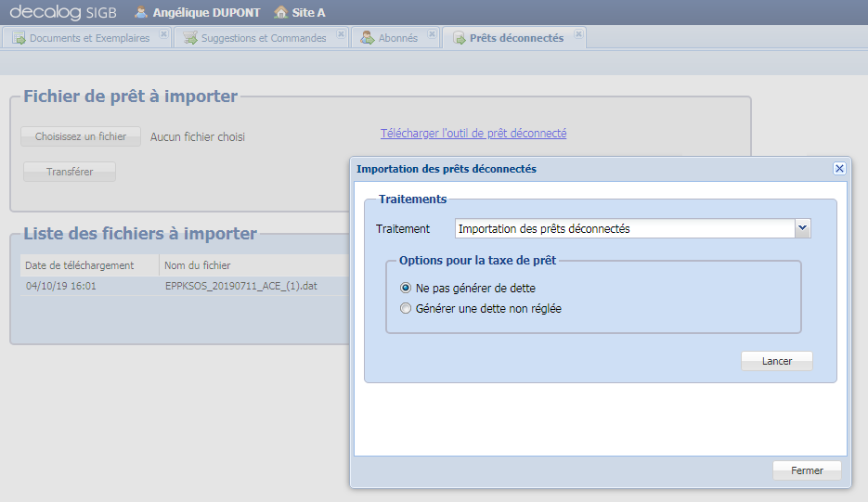Image resolution: width=868 pixels, height=502 pixels.
Task: Expand the Traitement dropdown arrow
Action: [803, 228]
